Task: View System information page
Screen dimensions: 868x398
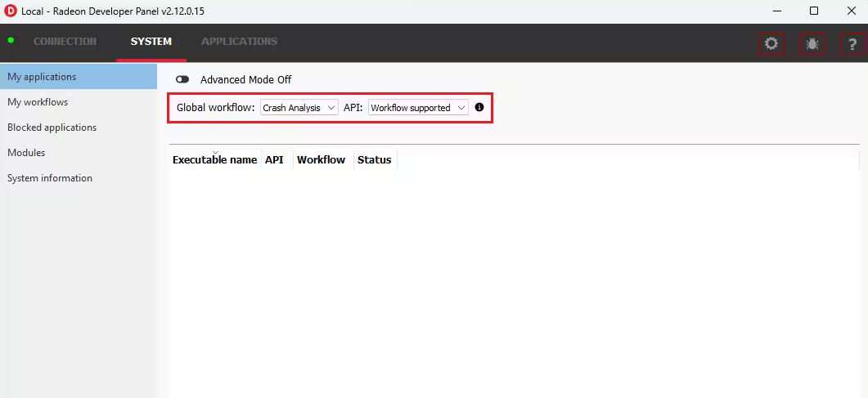Action: pos(50,178)
